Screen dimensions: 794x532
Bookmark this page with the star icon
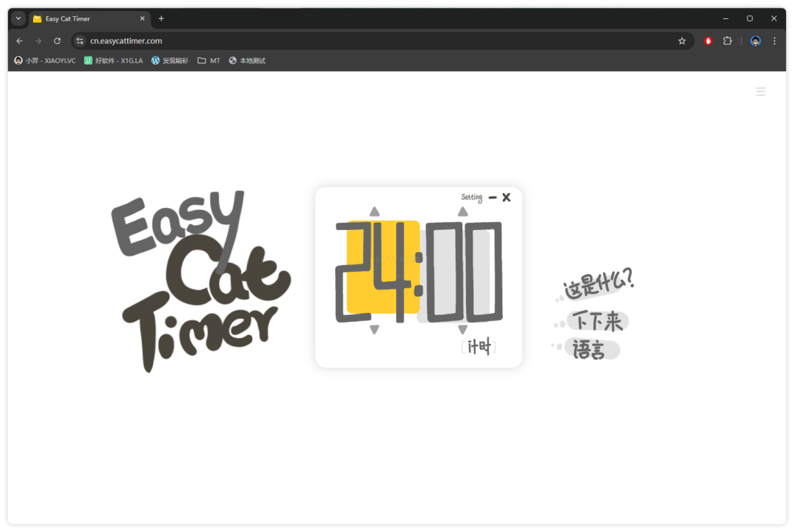pos(682,41)
